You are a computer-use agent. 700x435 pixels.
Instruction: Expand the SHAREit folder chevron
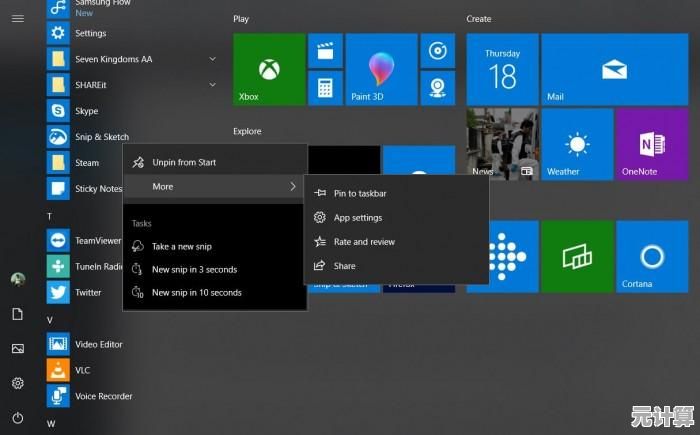coord(212,85)
